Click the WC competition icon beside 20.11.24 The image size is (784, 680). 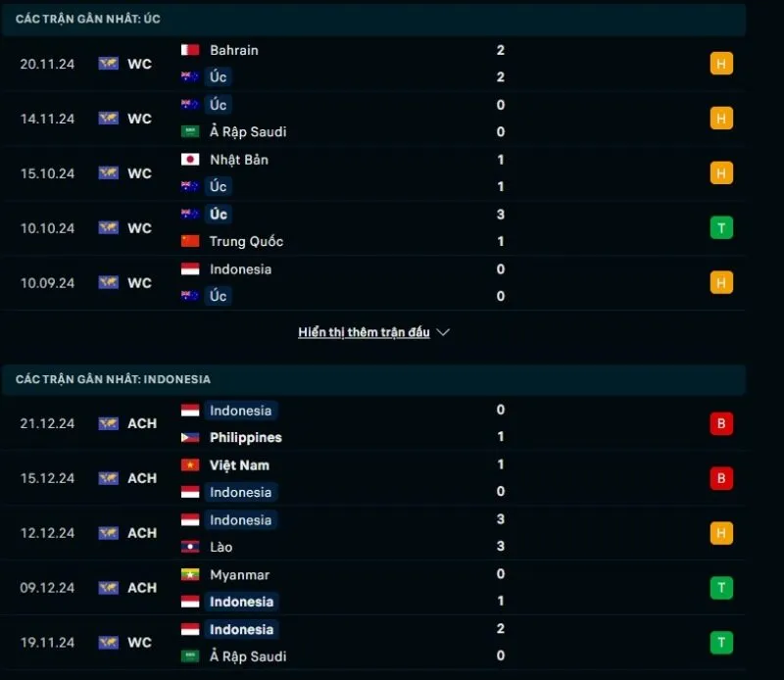tap(110, 63)
